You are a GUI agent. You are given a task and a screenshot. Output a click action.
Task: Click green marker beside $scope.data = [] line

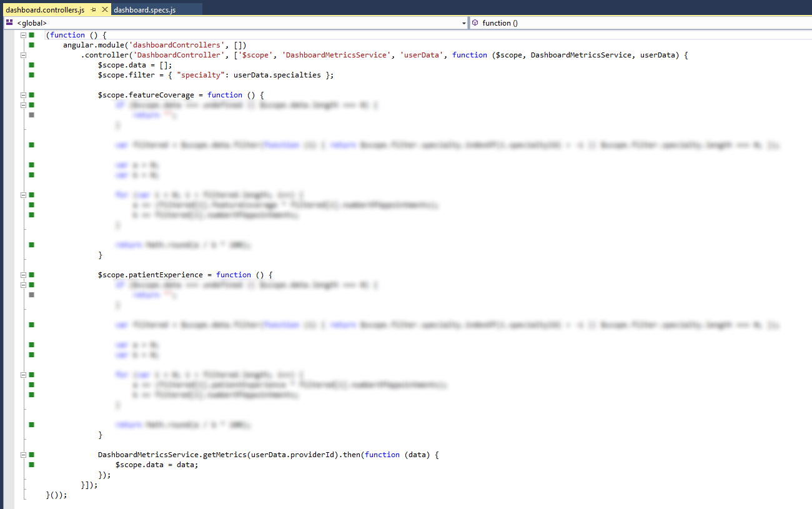pyautogui.click(x=32, y=65)
